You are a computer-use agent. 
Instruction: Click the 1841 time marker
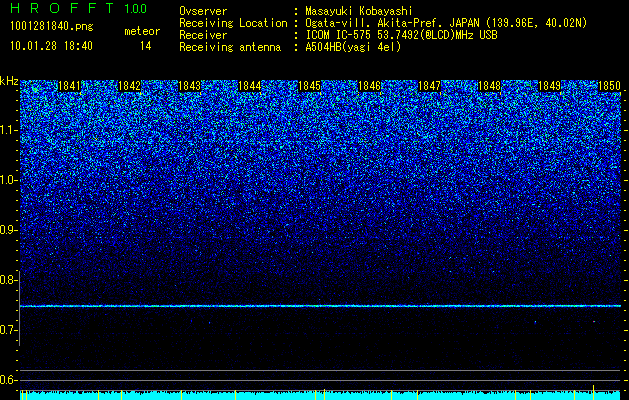[69, 86]
